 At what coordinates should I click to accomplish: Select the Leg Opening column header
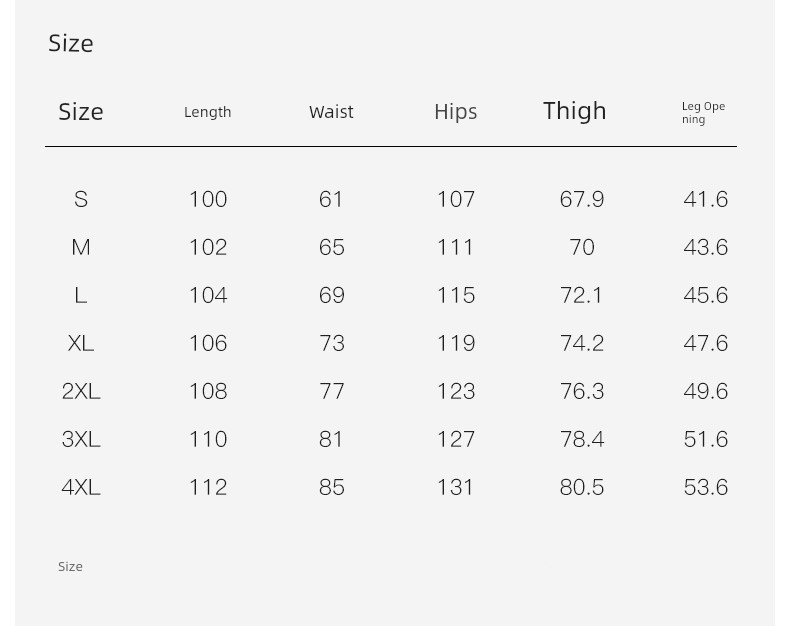(x=703, y=113)
